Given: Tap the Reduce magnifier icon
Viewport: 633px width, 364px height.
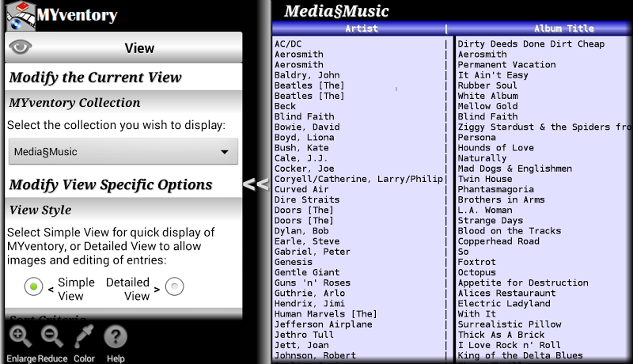Looking at the screenshot, I should [x=52, y=337].
